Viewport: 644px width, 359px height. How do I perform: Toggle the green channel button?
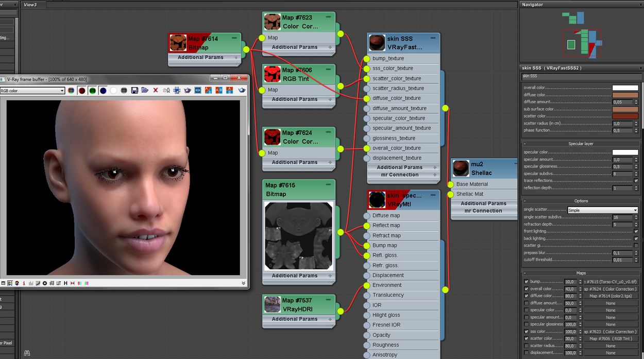92,91
